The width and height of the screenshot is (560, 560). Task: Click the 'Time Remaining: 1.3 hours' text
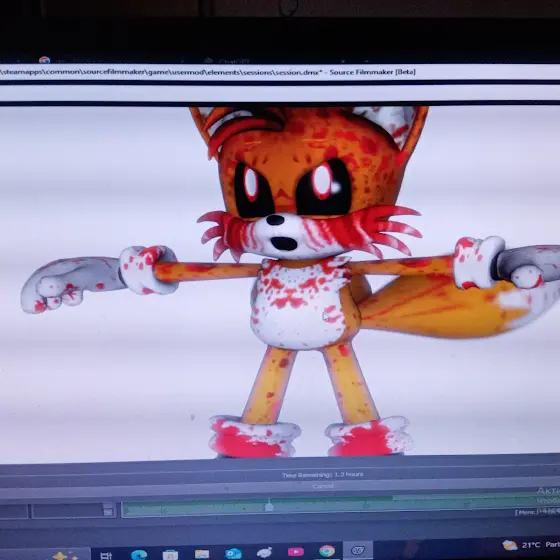322,475
